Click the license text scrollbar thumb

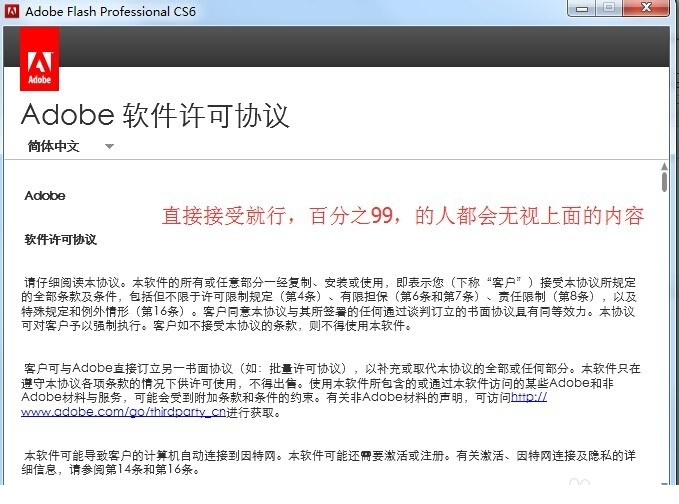(x=664, y=181)
